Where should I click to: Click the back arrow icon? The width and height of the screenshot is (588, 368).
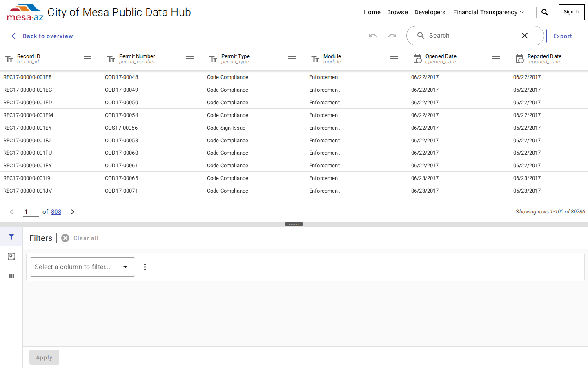coord(15,36)
